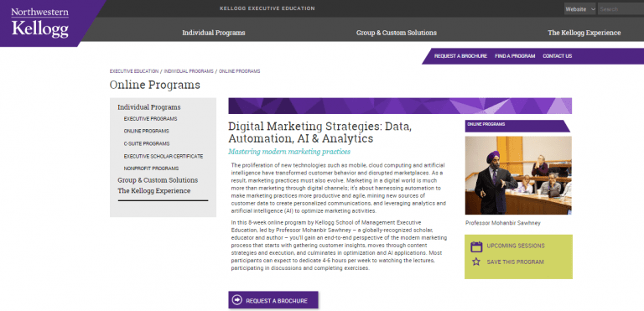This screenshot has width=644, height=311.
Task: Click into the Search input field
Action: pyautogui.click(x=621, y=9)
